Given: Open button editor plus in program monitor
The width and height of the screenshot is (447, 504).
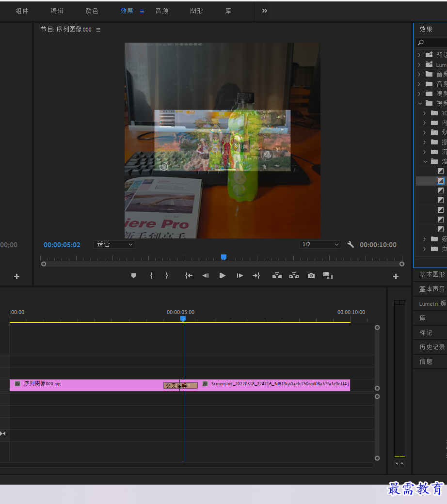Looking at the screenshot, I should (x=396, y=276).
